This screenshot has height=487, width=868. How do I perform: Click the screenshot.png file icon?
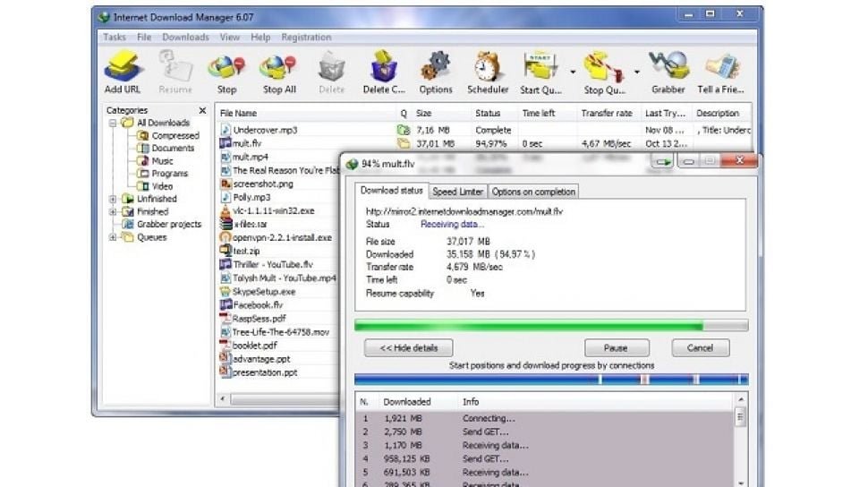click(x=226, y=184)
